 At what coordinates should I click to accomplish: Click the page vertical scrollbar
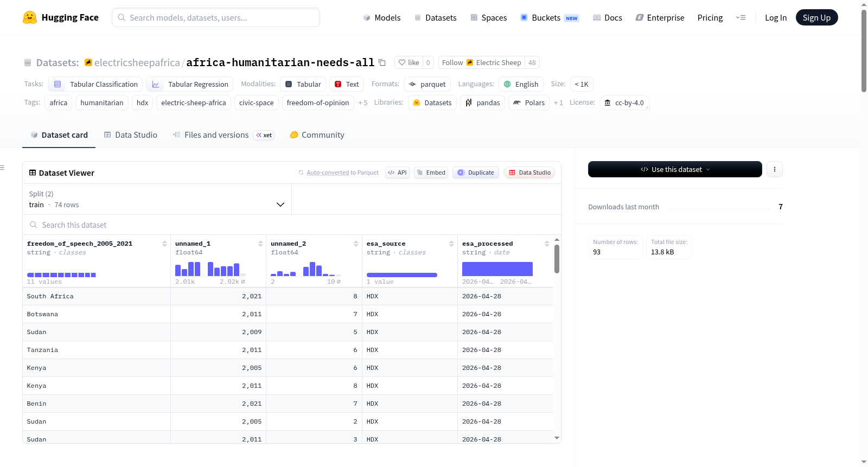tap(864, 52)
